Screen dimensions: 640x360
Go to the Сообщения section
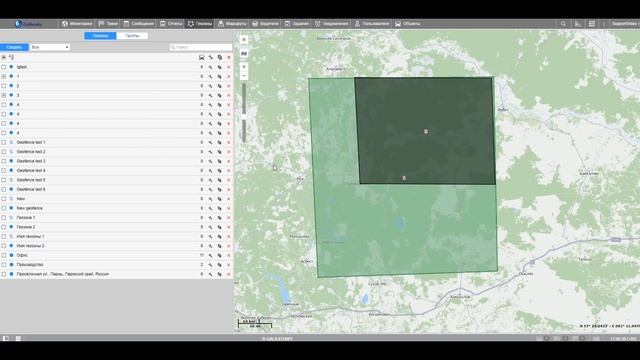139,24
